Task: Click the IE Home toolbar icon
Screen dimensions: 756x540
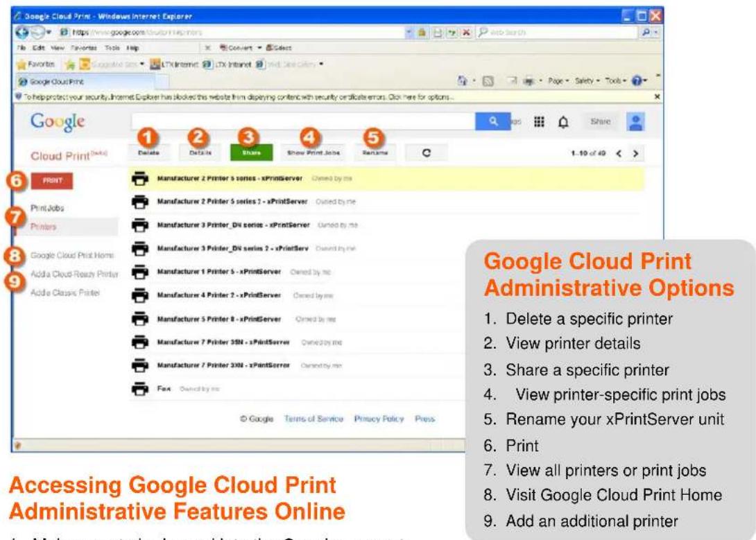Action: pos(463,81)
